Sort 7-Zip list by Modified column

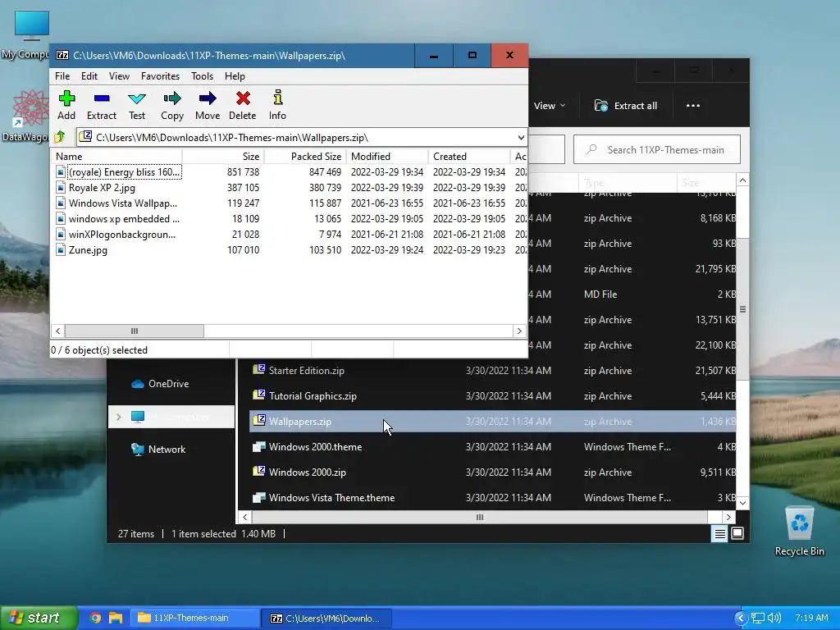[387, 157]
